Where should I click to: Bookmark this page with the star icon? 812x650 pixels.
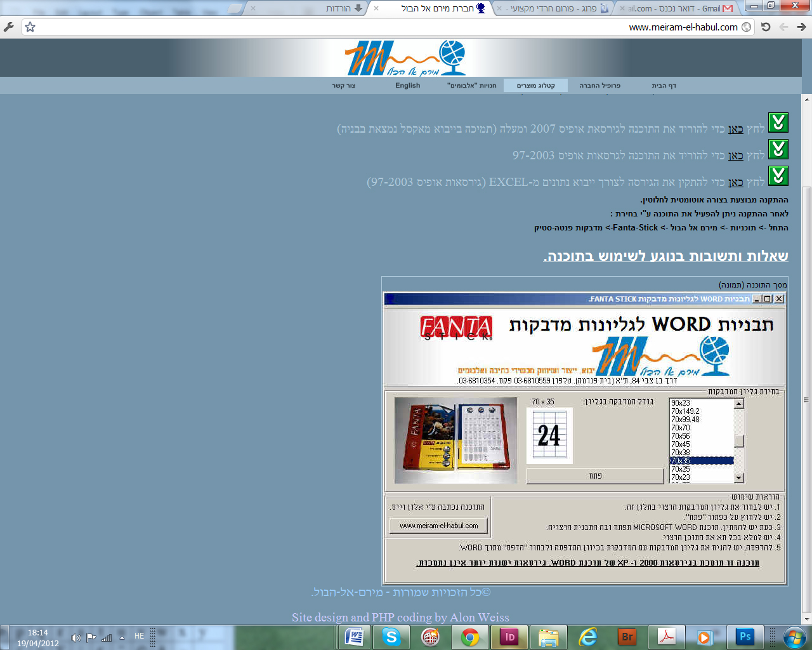[x=30, y=27]
